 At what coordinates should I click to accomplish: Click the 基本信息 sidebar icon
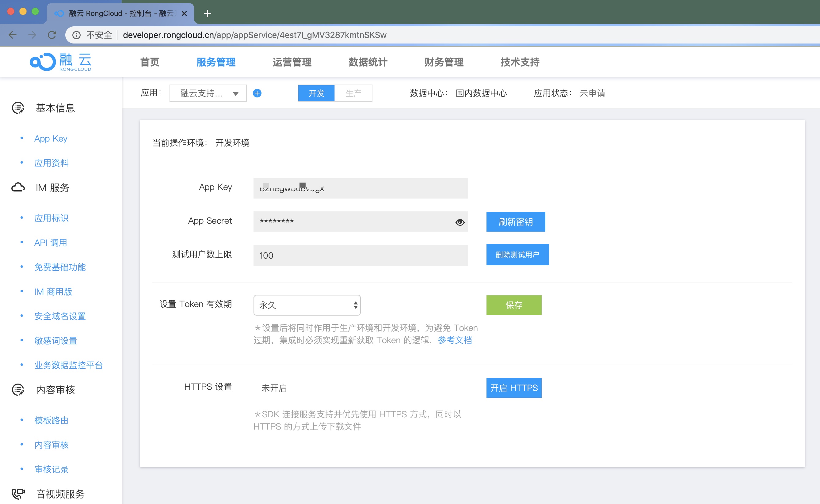pyautogui.click(x=18, y=108)
